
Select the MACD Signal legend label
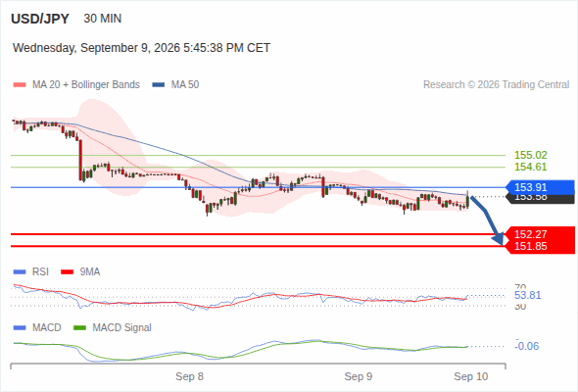[122, 328]
